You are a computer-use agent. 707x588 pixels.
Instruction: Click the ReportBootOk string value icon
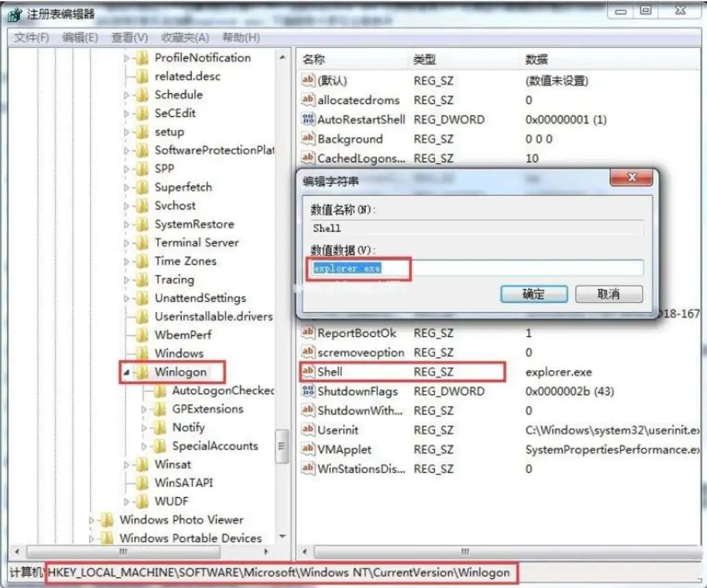pyautogui.click(x=308, y=333)
